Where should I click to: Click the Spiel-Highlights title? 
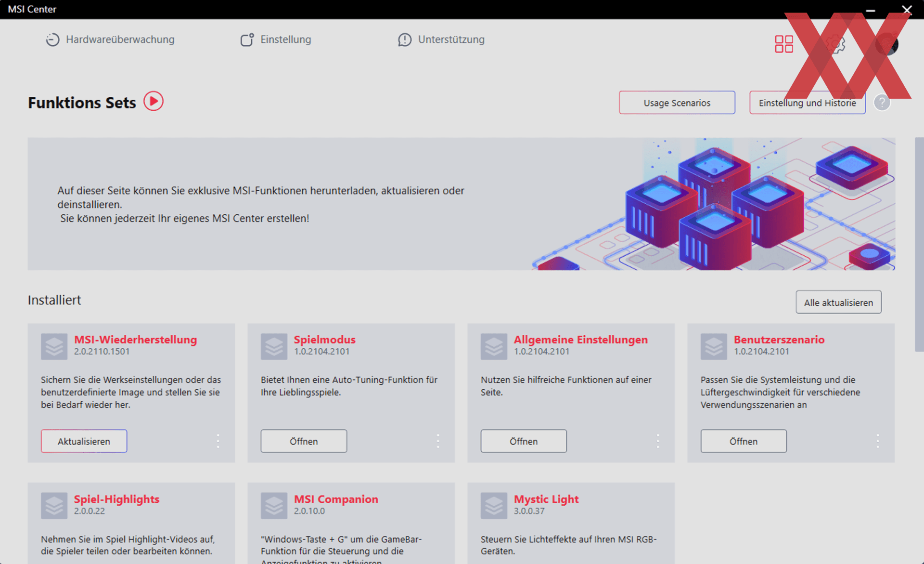tap(116, 499)
